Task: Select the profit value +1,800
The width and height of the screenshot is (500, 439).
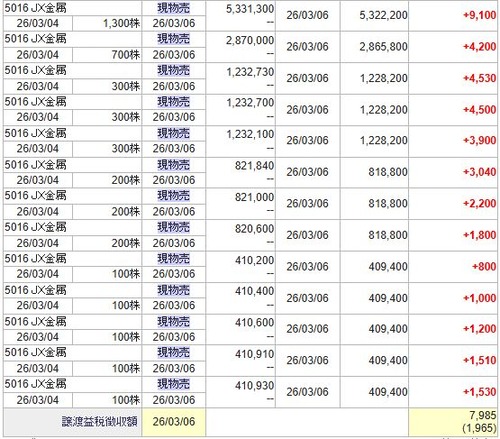Action: tap(480, 235)
